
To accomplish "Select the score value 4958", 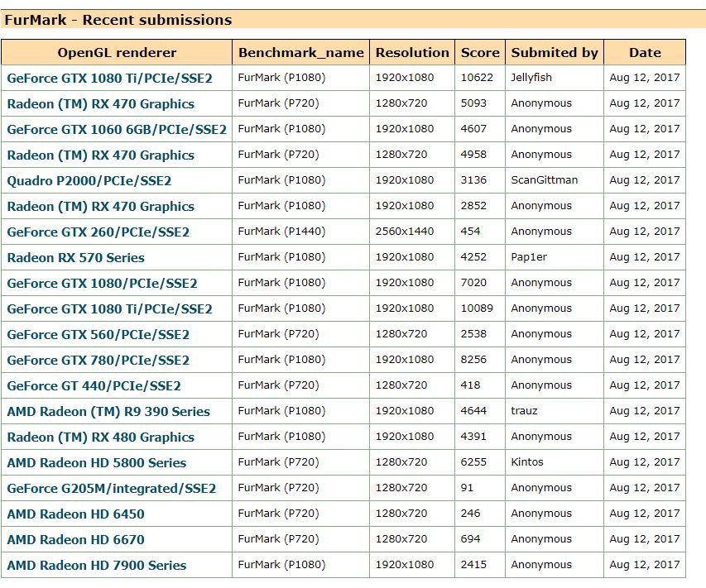I will [x=473, y=155].
